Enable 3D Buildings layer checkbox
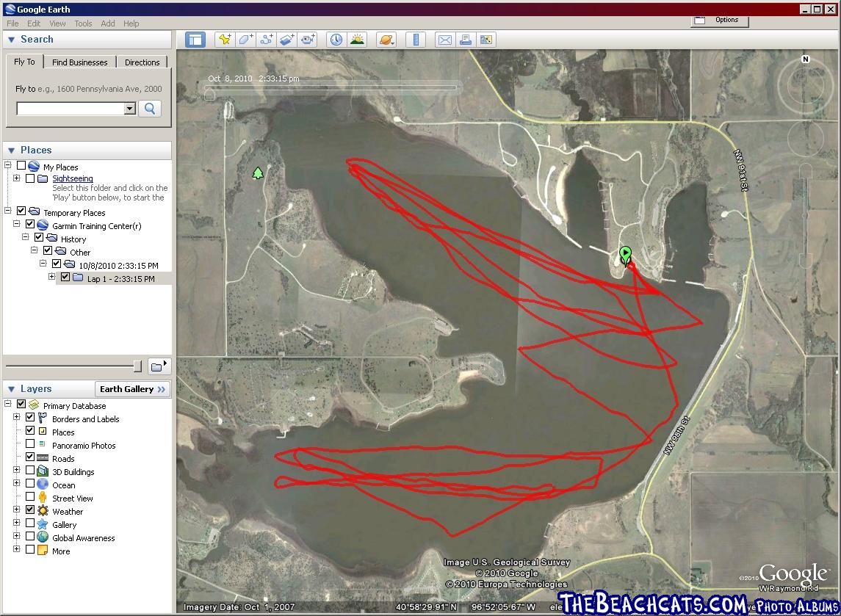The image size is (841, 616). coord(30,470)
